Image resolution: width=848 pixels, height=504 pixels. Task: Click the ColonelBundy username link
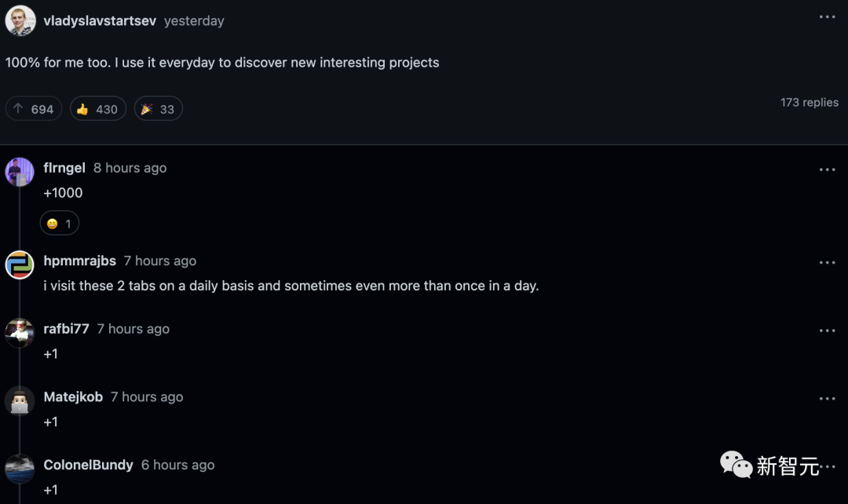[x=89, y=465]
